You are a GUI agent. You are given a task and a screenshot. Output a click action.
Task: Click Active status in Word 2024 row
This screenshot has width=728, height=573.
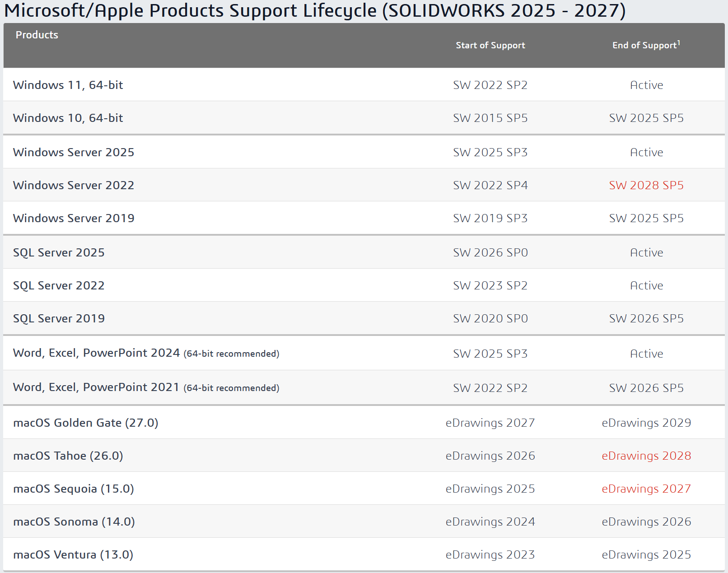click(x=646, y=354)
